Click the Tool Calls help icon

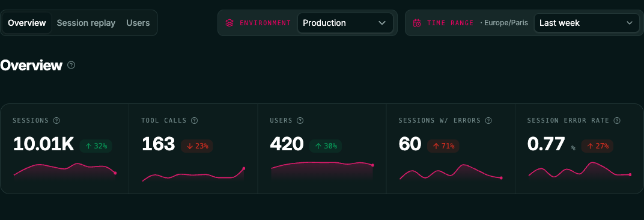pyautogui.click(x=195, y=120)
